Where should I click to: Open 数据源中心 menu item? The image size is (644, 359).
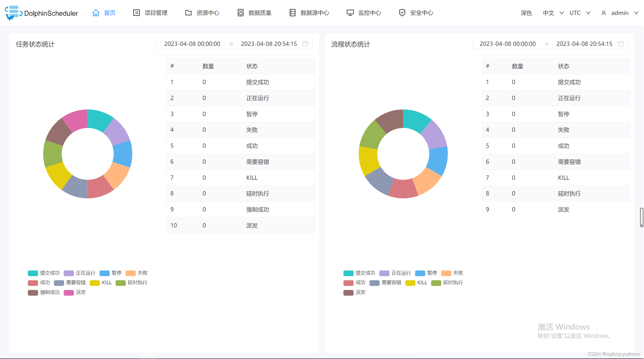[x=309, y=13]
